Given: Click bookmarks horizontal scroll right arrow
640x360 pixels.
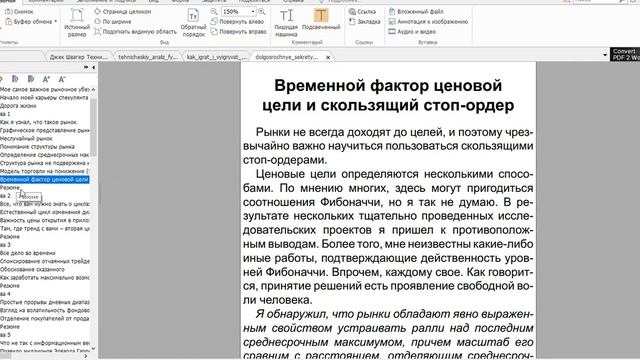Looking at the screenshot, I should pos(86,356).
